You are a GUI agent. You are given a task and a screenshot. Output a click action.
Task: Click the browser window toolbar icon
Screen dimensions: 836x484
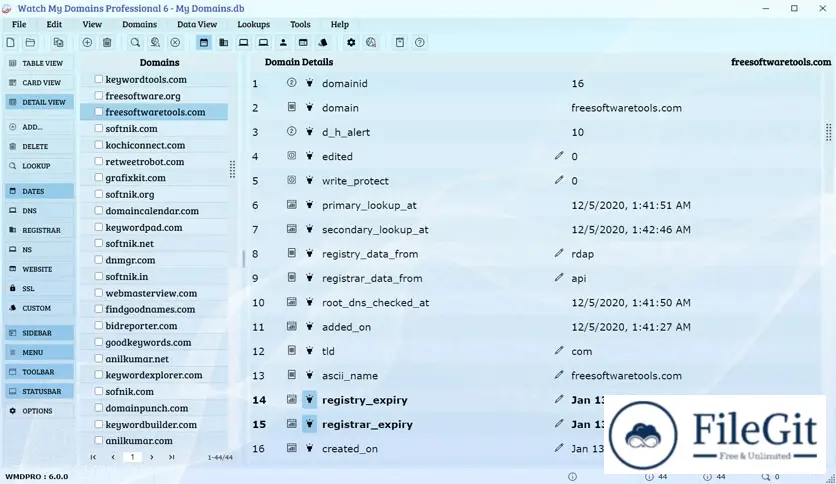(x=303, y=43)
